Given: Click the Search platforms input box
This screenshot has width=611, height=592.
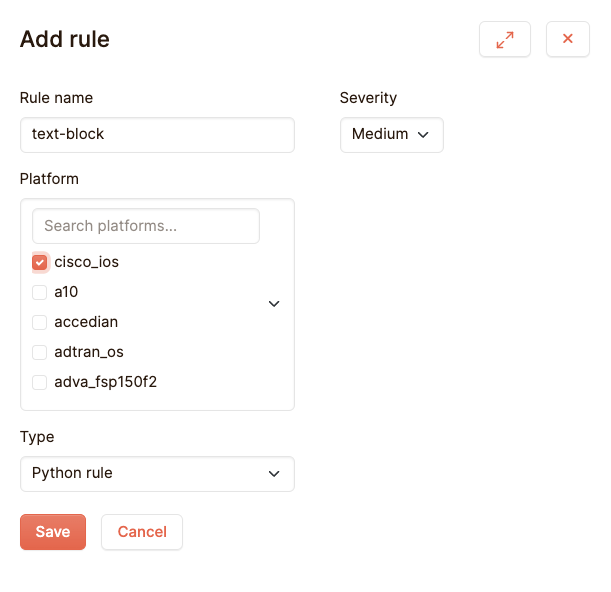Looking at the screenshot, I should 146,226.
